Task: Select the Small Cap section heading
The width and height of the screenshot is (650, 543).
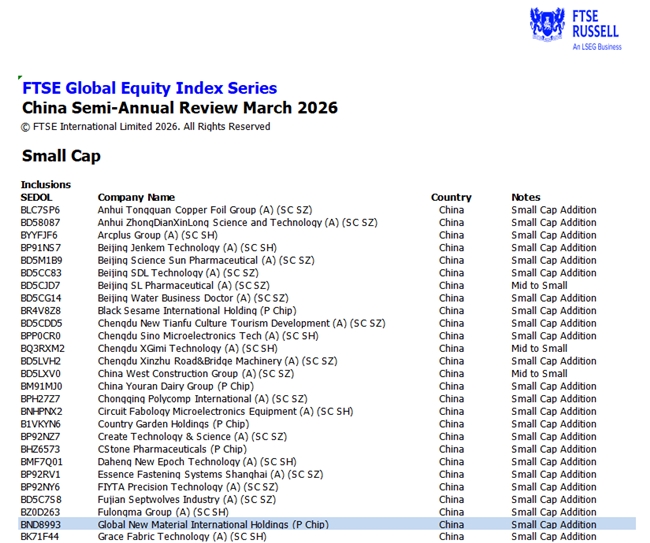Action: (x=61, y=156)
